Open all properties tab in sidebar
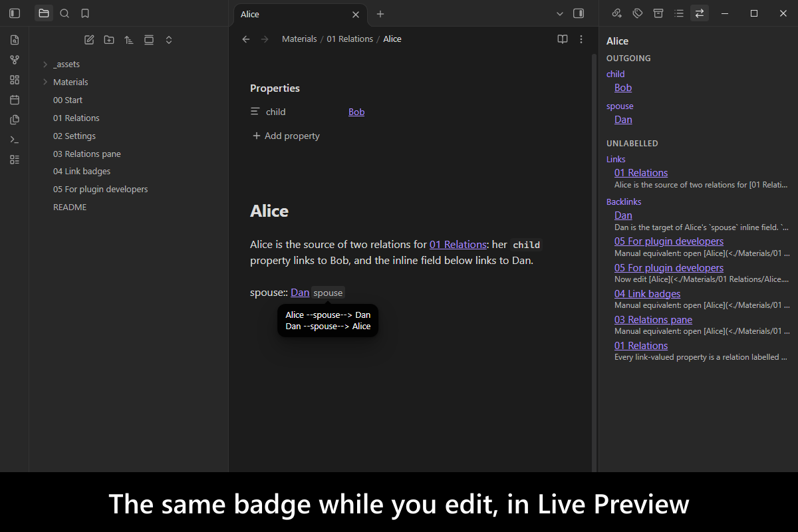Screen dimensions: 798x532 (x=658, y=13)
